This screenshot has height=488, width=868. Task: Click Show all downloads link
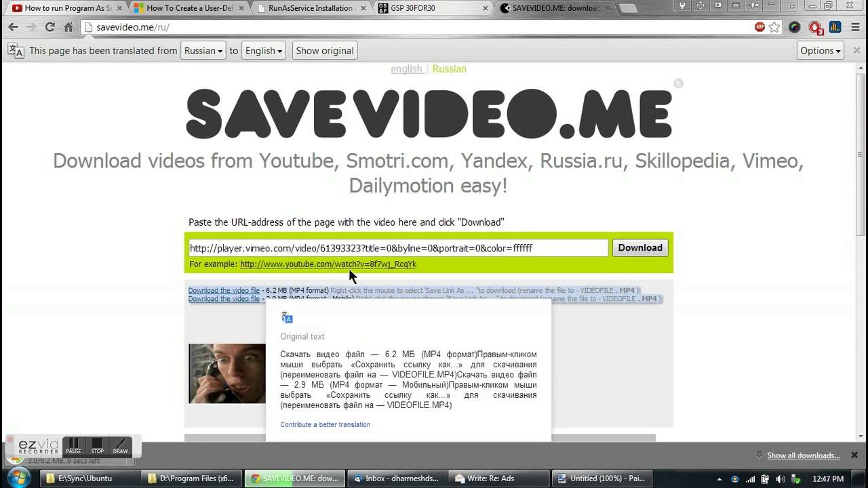804,455
